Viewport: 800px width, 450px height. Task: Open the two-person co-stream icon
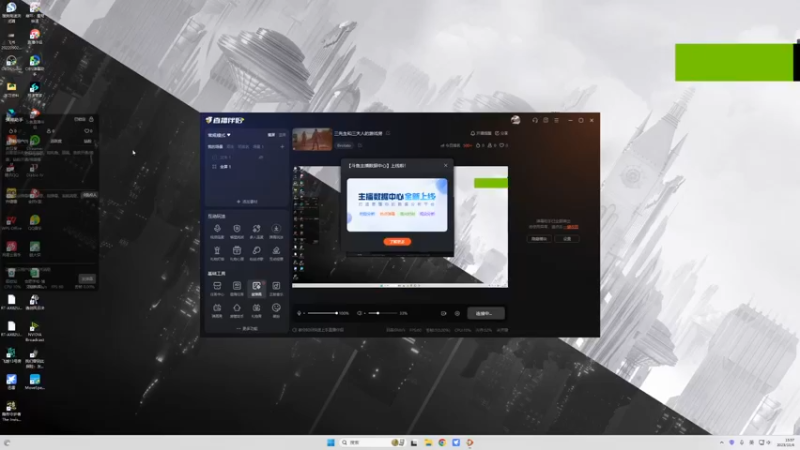point(256,231)
